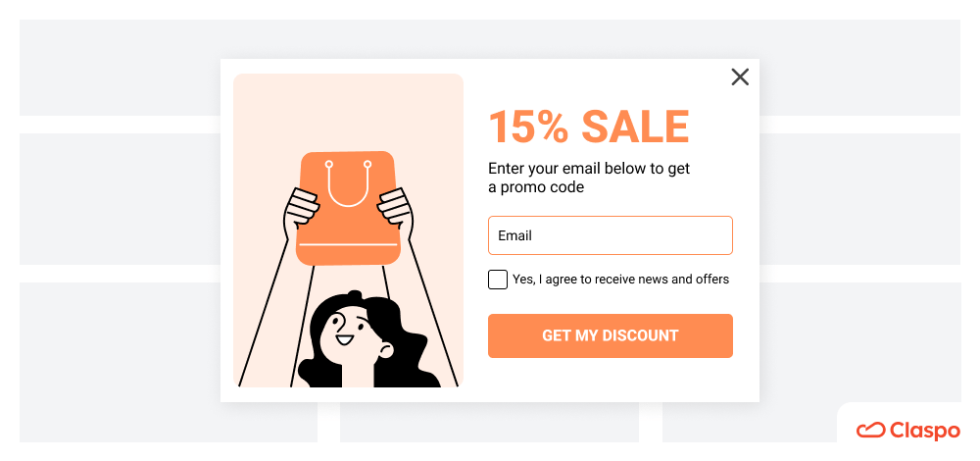Click the orange shopping bag illustration

click(348, 208)
